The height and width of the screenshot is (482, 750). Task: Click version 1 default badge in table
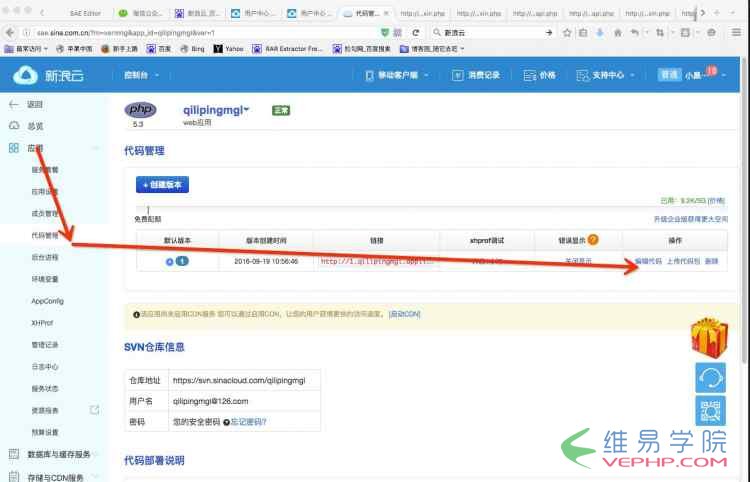pos(182,261)
